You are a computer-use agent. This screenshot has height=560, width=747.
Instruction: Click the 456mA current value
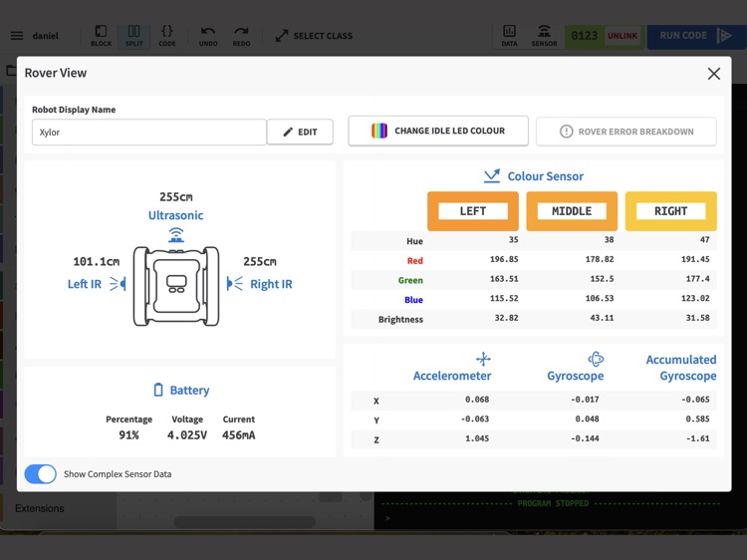[238, 435]
